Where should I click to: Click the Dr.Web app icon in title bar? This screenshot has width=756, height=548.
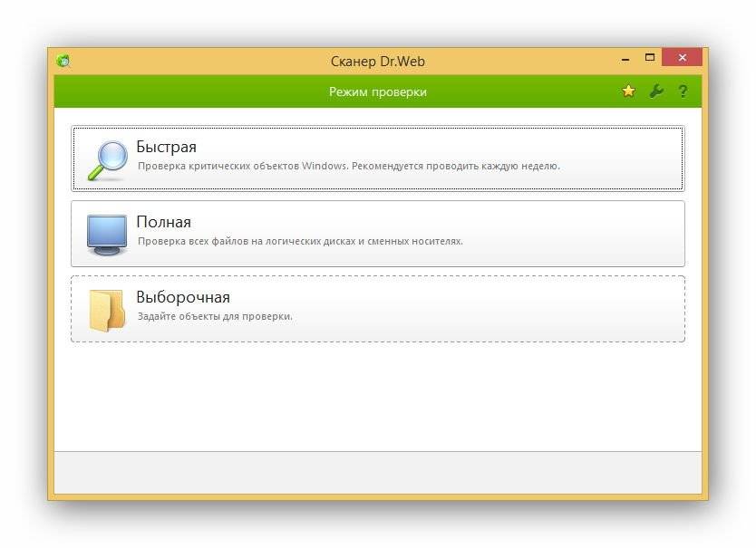(63, 61)
